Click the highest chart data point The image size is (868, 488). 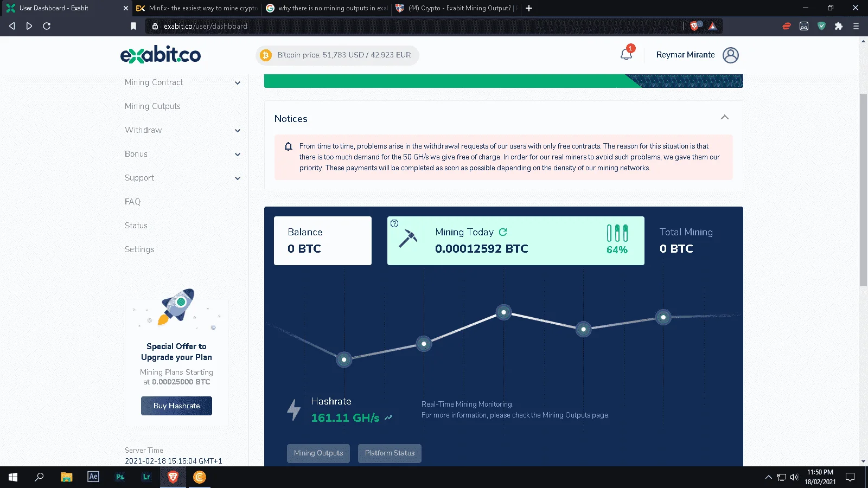click(x=504, y=312)
